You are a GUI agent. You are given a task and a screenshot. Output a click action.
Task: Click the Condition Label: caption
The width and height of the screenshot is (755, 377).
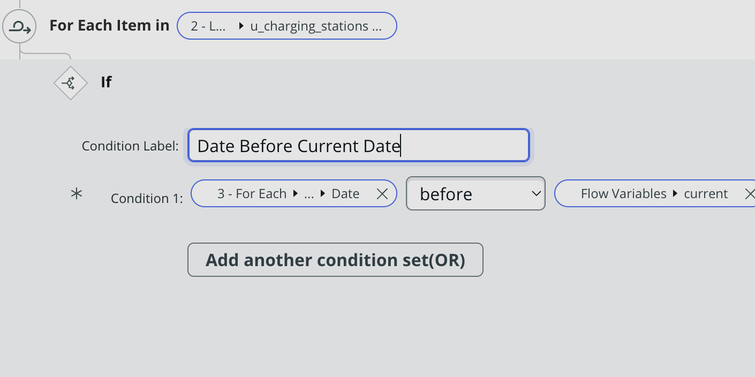coord(130,146)
